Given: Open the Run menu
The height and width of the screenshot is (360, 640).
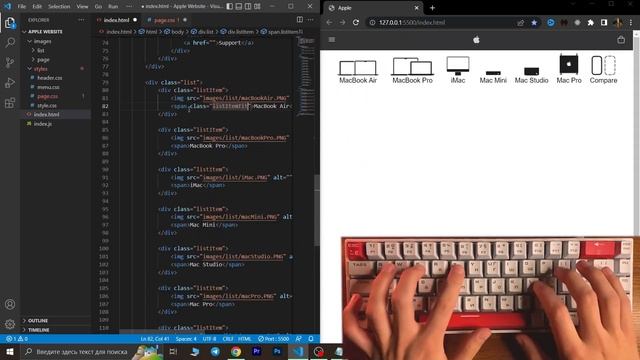Looking at the screenshot, I should coord(113,7).
